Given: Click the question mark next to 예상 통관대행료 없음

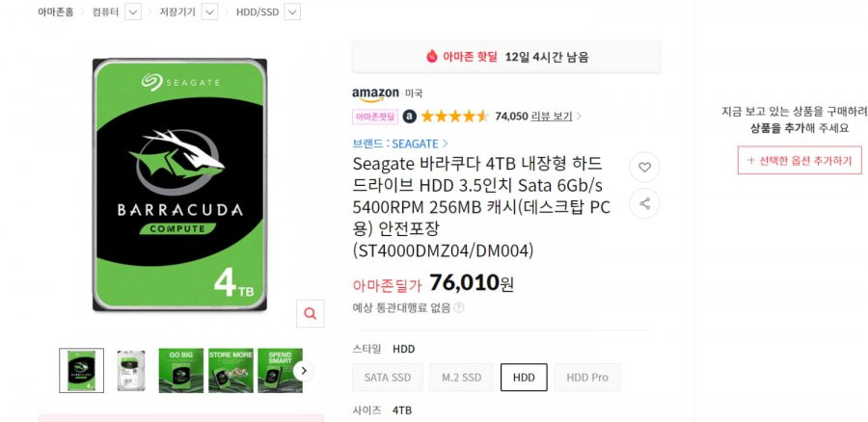Looking at the screenshot, I should click(x=459, y=307).
